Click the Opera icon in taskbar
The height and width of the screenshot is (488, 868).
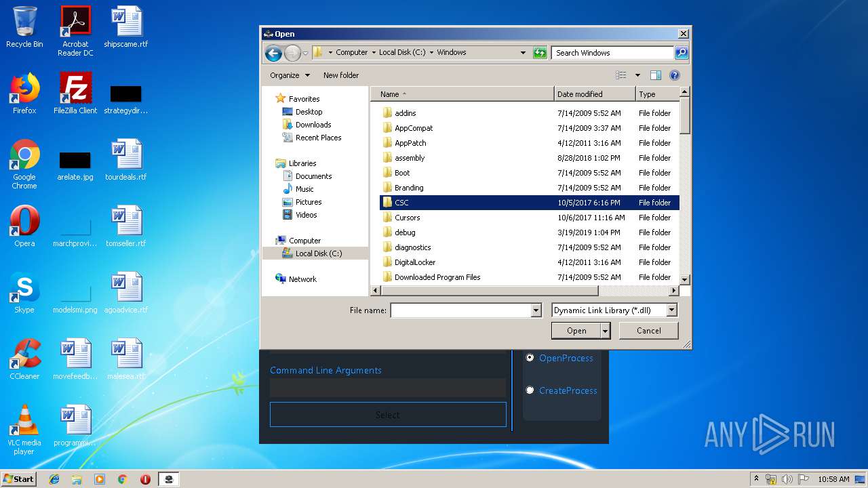coord(145,479)
